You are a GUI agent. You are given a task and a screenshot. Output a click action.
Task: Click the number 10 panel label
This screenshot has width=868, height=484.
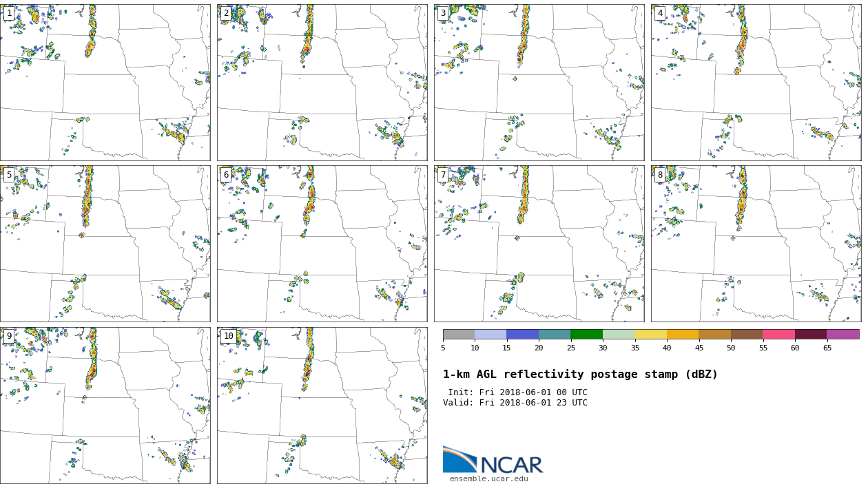pyautogui.click(x=228, y=336)
